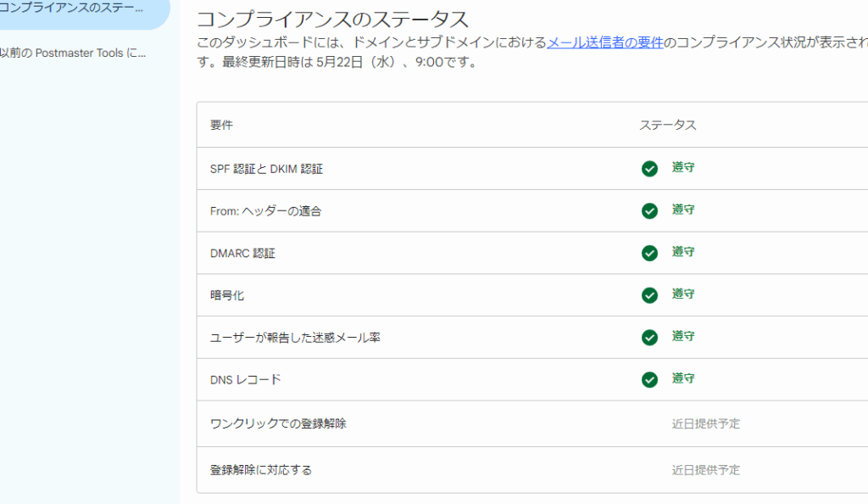Follow the メール送信者の要件 link
Viewport: 868px width, 504px height.
click(604, 42)
